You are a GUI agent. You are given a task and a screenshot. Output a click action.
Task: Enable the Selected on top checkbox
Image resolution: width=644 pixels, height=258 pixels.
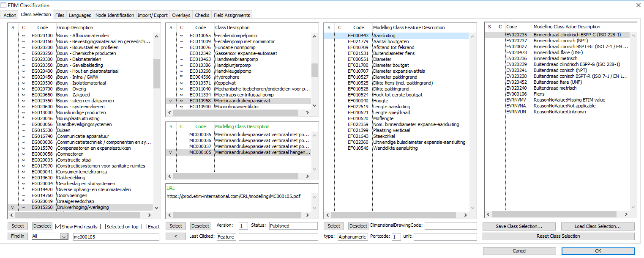(x=103, y=227)
